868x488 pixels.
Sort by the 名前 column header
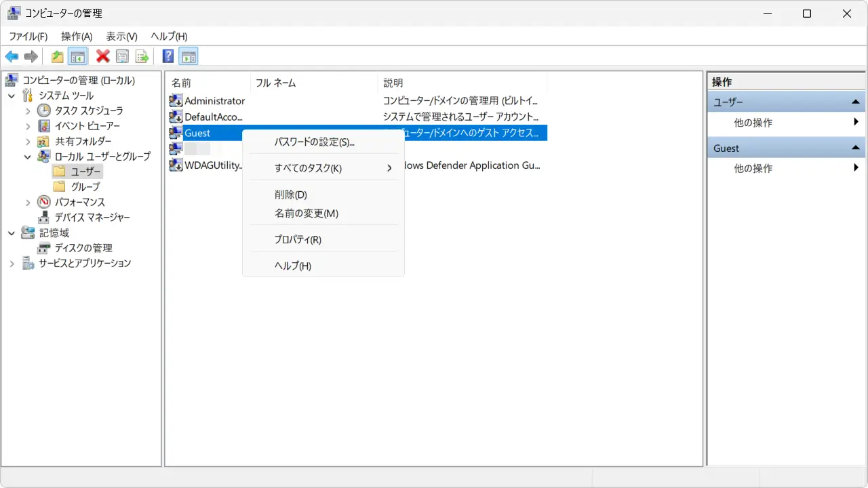point(208,83)
